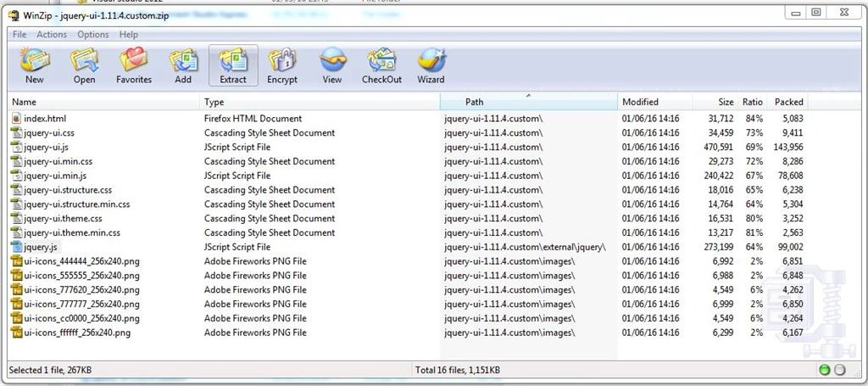Screen dimensions: 868x386
Task: Click the jquery.js file name
Action: [40, 247]
